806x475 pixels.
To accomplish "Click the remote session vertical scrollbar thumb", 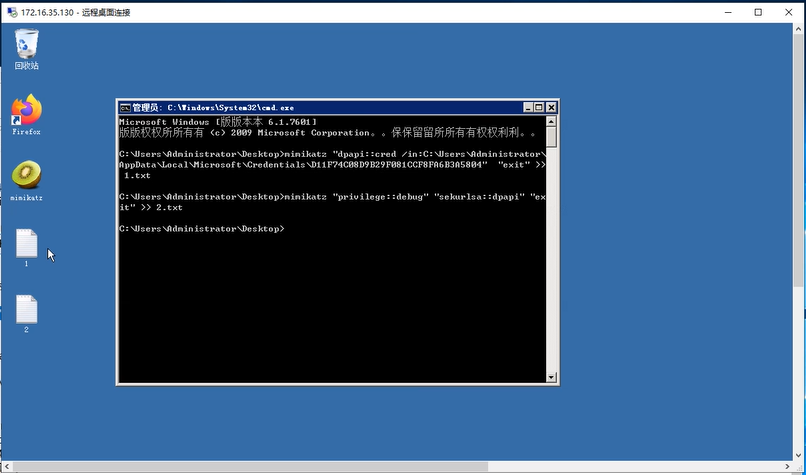I will pyautogui.click(x=798, y=159).
